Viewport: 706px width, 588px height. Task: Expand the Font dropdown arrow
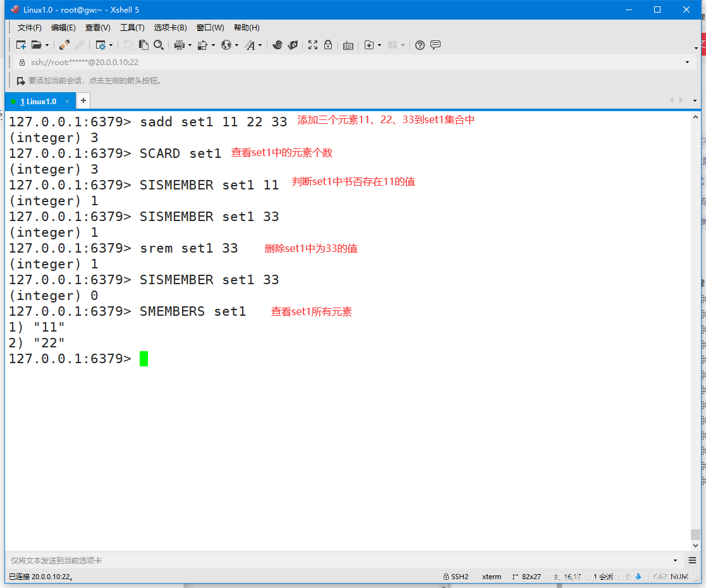(x=260, y=45)
